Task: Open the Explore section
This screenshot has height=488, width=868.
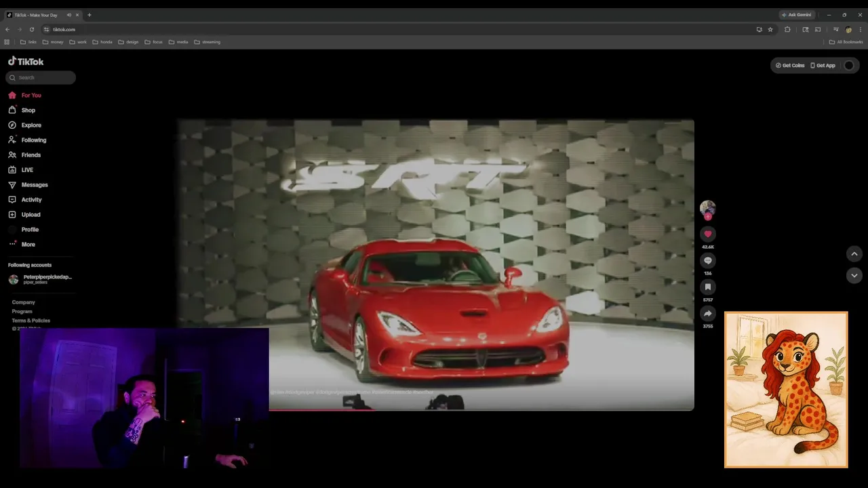Action: pos(25,125)
